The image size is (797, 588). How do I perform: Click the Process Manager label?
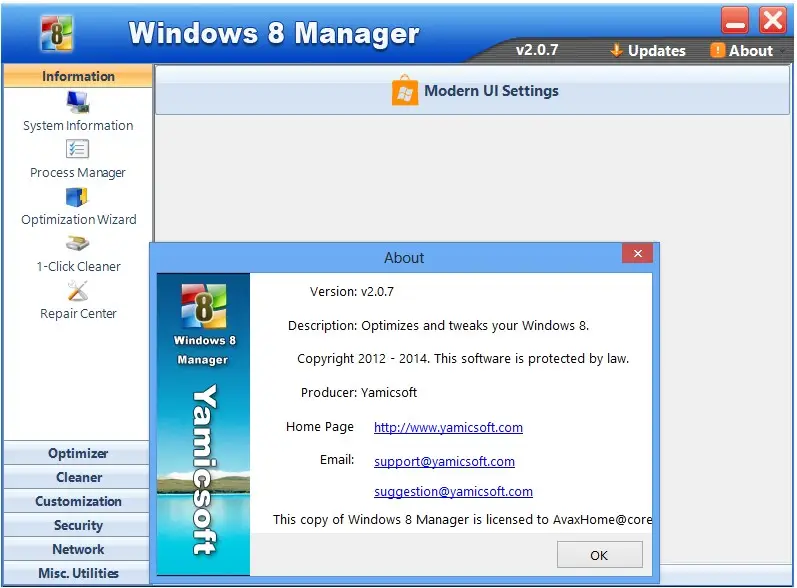click(78, 173)
